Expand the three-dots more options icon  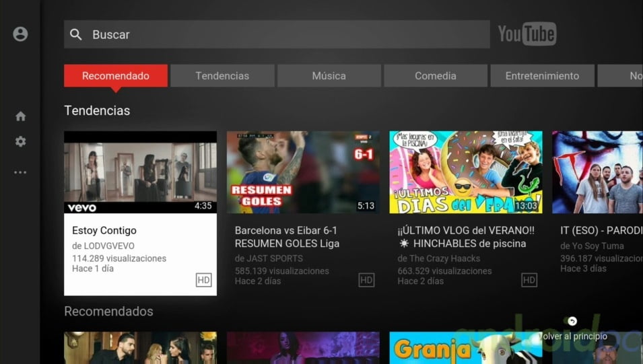tap(20, 172)
